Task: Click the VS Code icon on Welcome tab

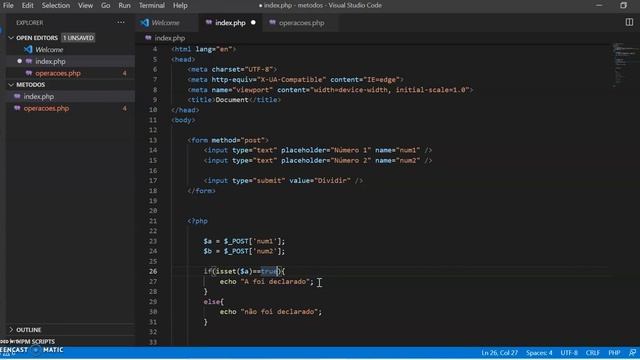Action: (144, 23)
